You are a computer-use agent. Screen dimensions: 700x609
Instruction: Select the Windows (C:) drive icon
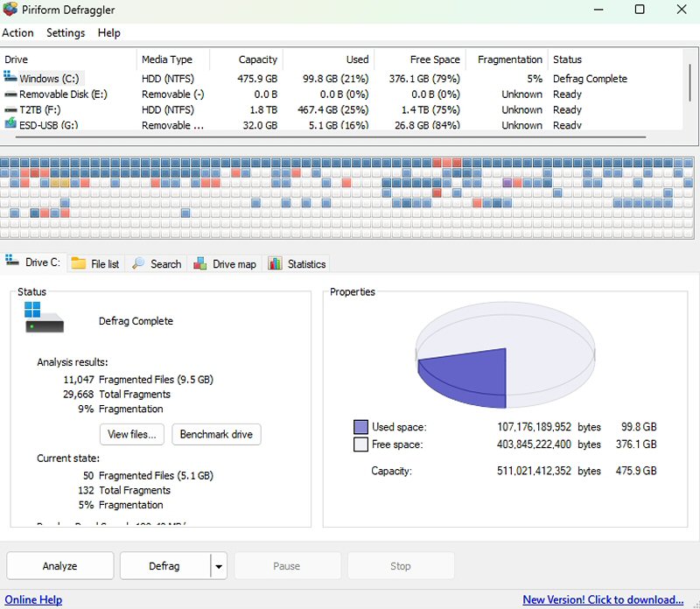click(10, 78)
